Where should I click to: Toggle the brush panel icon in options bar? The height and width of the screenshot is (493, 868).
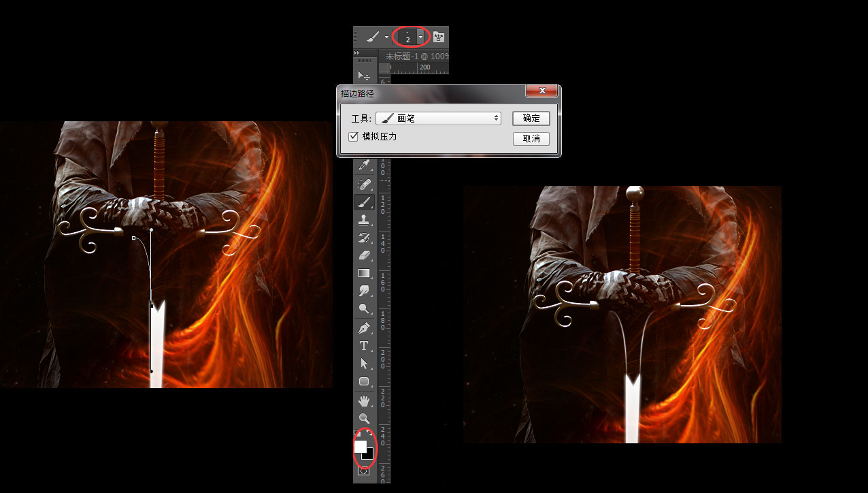pyautogui.click(x=439, y=37)
